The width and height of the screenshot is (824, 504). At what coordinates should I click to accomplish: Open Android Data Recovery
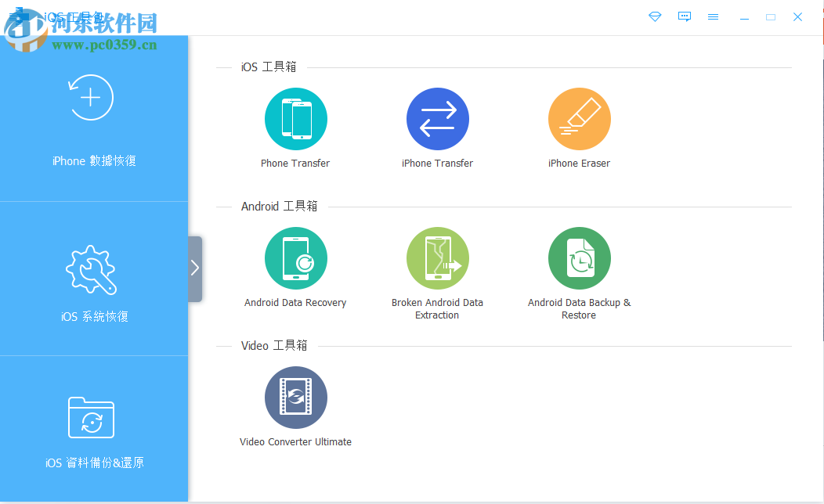[295, 258]
